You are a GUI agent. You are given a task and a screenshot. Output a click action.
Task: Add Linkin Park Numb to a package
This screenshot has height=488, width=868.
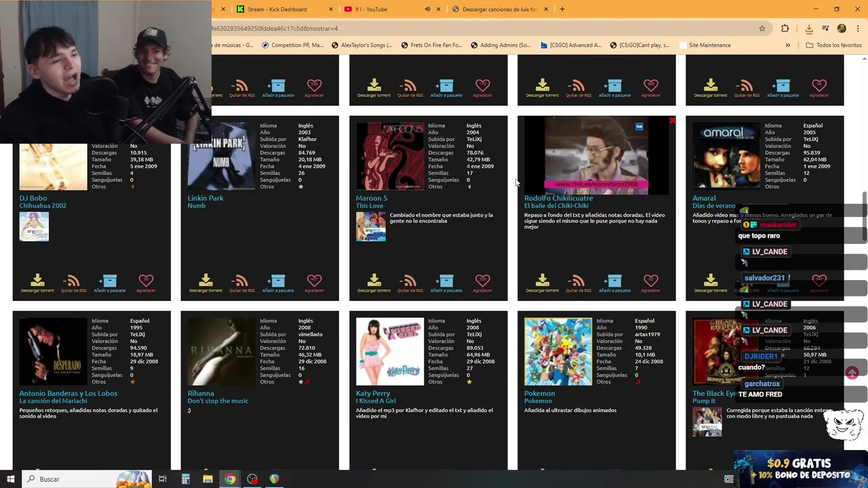coord(277,283)
